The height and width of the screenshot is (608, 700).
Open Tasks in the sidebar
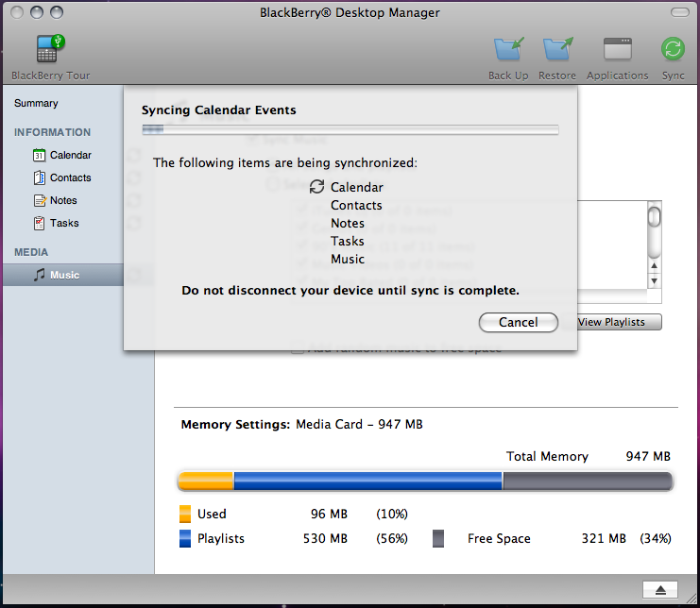click(64, 223)
